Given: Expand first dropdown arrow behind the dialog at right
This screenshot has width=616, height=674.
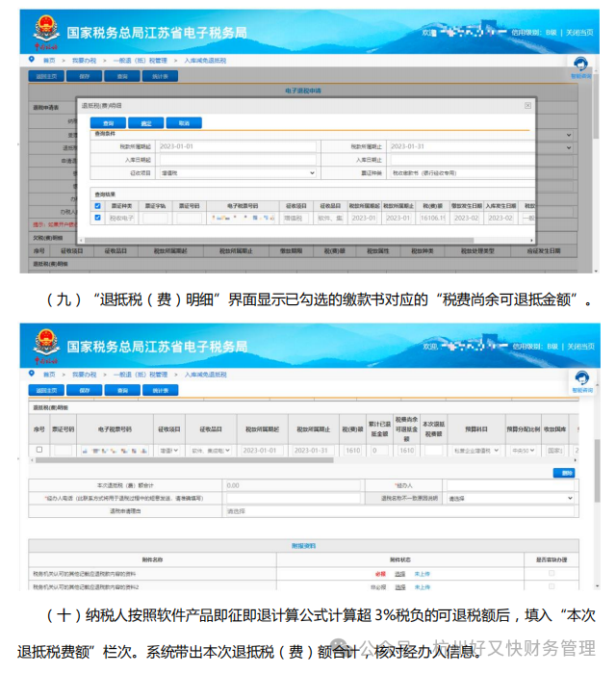Looking at the screenshot, I should coord(569,135).
